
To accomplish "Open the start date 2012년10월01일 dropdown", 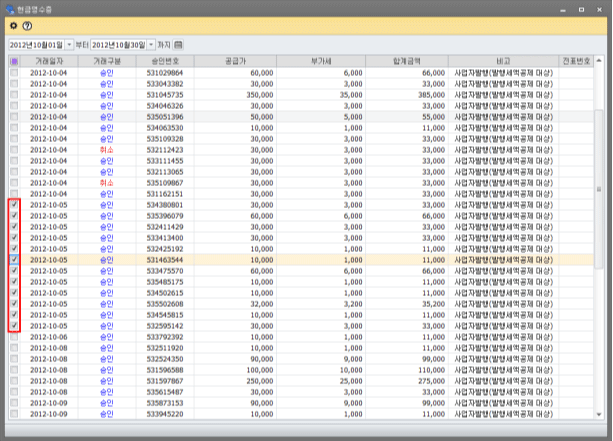I will [68, 45].
